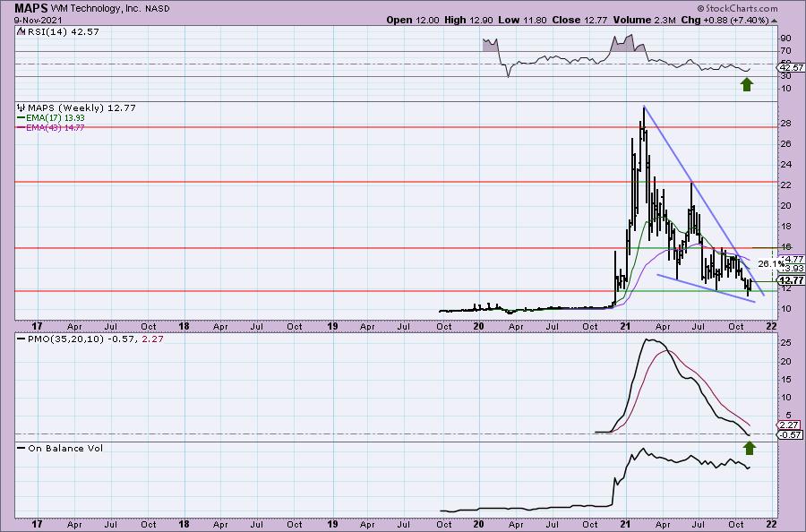Click the EMA(17) 13.93 legend entry
Screen dimensions: 806x532
pos(56,117)
